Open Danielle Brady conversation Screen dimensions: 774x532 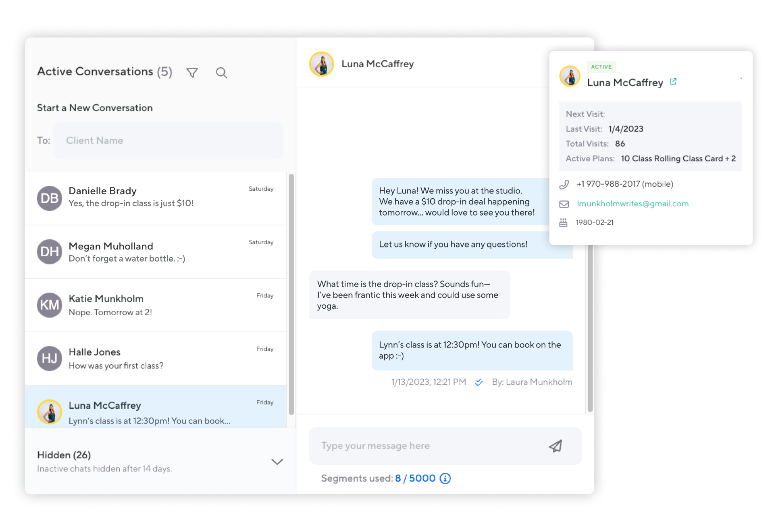156,198
